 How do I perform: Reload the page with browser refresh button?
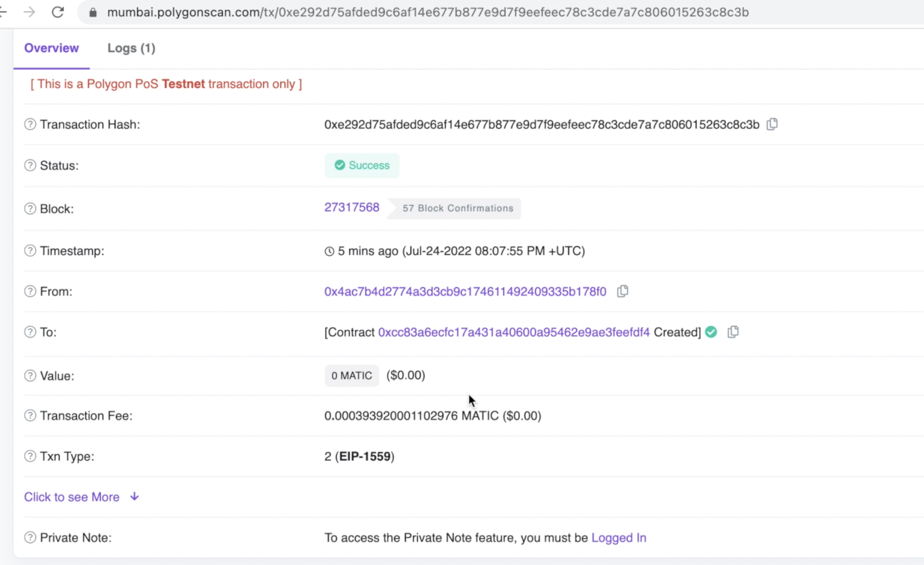click(58, 12)
